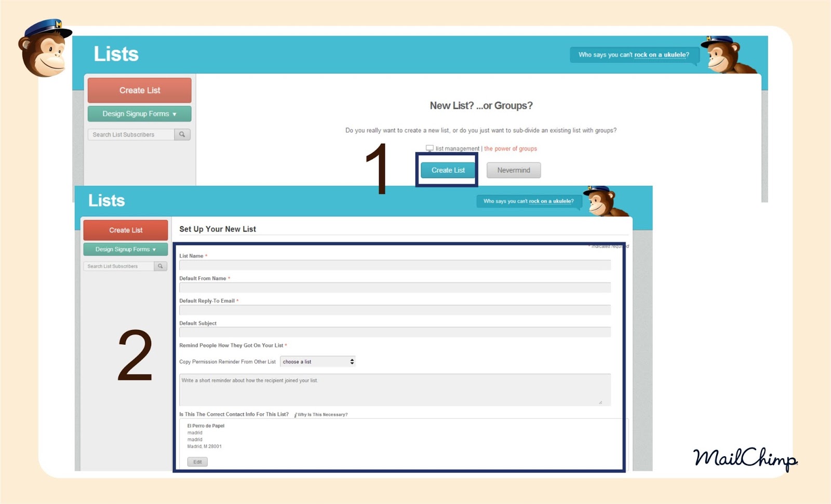831x504 pixels.
Task: Click the Nevermind button
Action: [514, 170]
